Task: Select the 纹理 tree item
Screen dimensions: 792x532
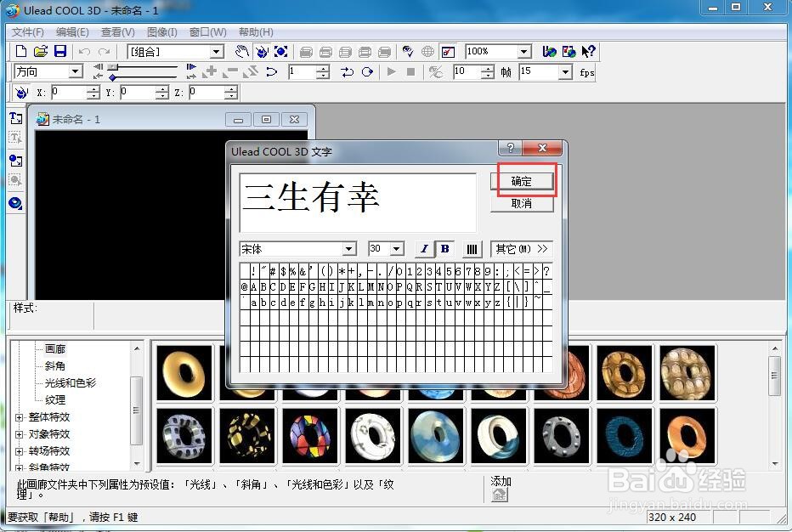Action: click(54, 400)
